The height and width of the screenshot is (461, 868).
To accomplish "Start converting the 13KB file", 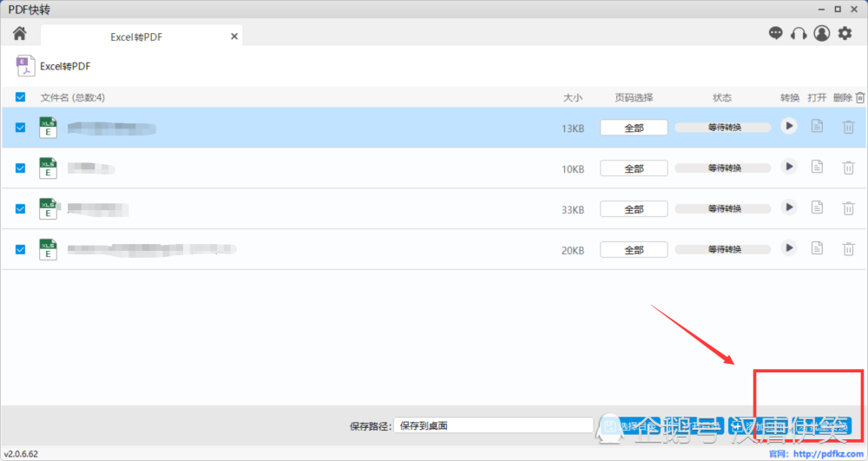I will pos(789,126).
